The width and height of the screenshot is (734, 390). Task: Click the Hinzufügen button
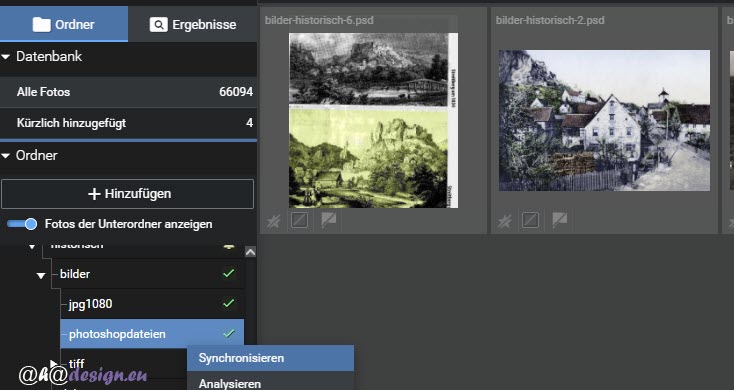(127, 194)
